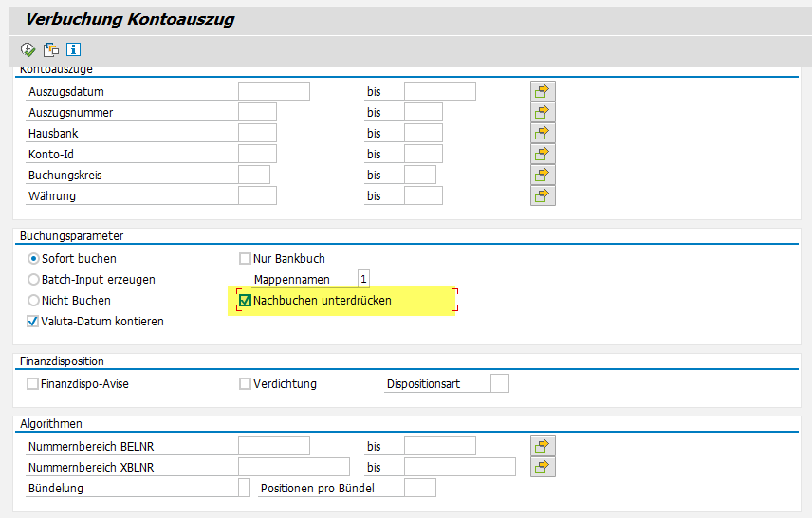Select the Sofort buchen radio button

click(x=34, y=259)
